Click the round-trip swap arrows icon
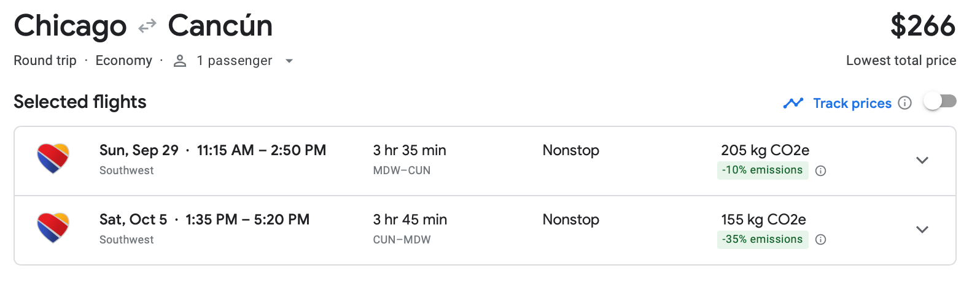Image resolution: width=980 pixels, height=287 pixels. pyautogui.click(x=147, y=26)
